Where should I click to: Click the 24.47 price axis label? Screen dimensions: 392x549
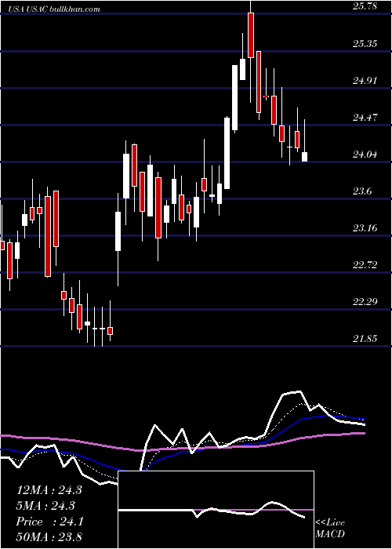pyautogui.click(x=365, y=118)
